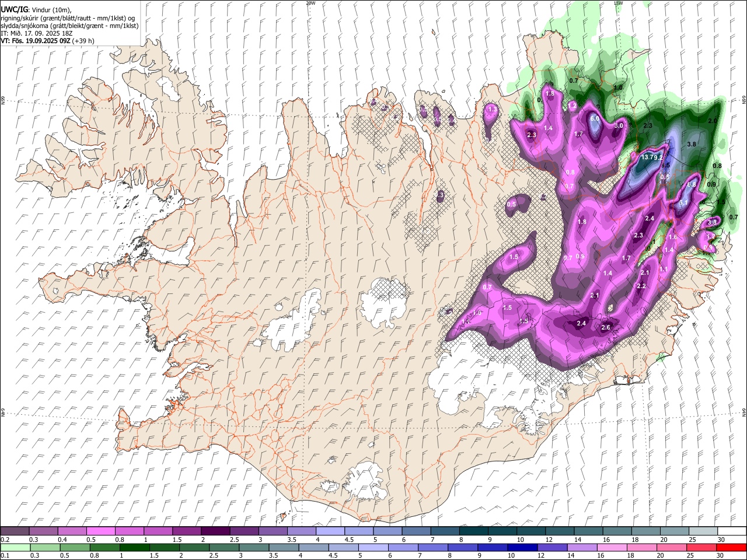Click the 15W longitude label at top
Viewport: 747px width, 560px height.
pos(618,3)
